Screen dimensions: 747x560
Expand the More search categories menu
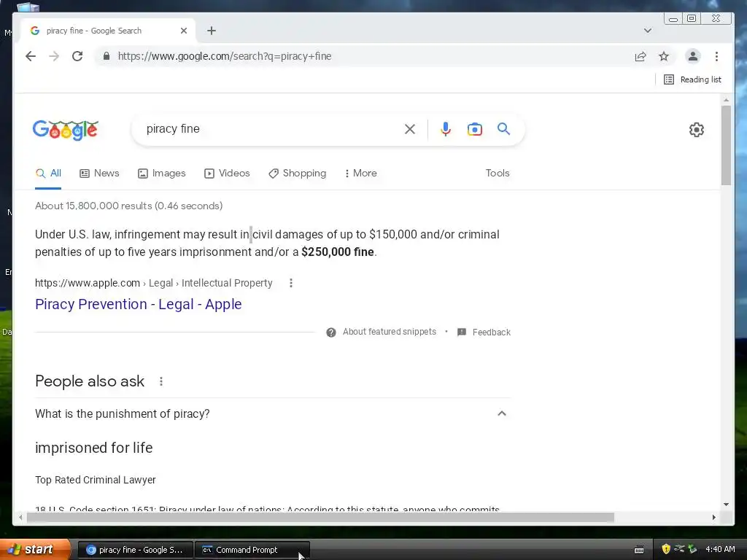360,174
